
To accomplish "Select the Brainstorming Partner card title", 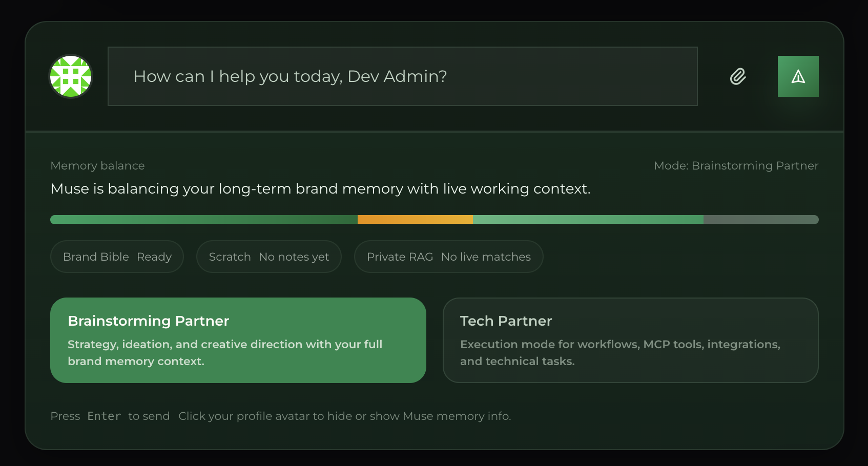I will [x=149, y=321].
